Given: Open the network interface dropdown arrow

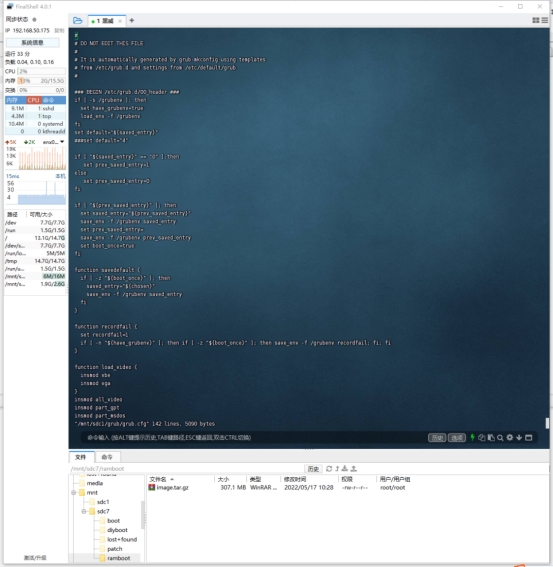Looking at the screenshot, I should (x=62, y=142).
